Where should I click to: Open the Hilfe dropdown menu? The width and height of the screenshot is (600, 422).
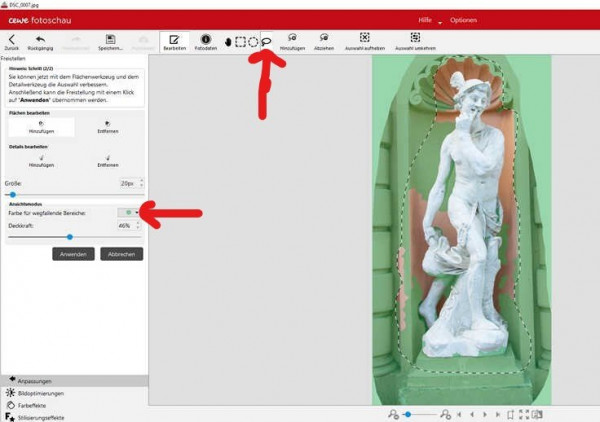coord(430,20)
